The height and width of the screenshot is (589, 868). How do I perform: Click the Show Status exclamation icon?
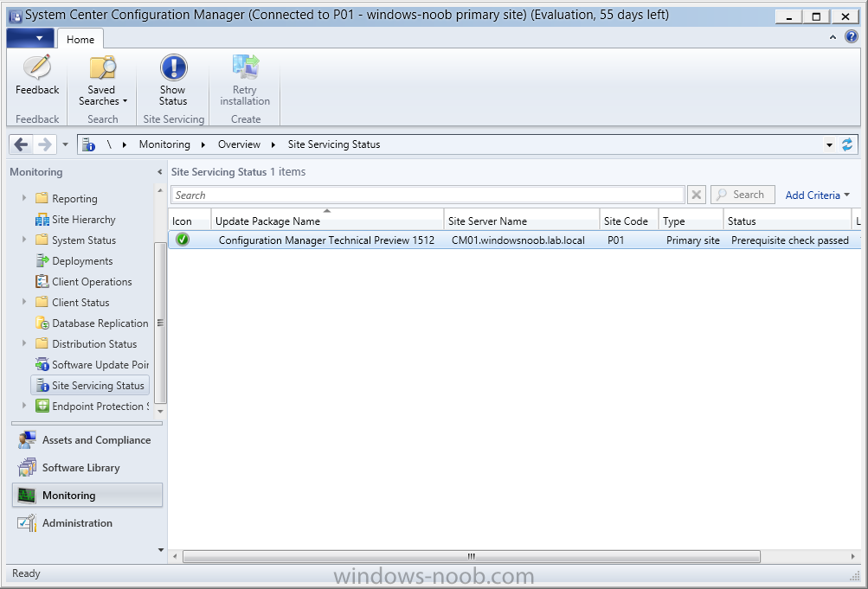tap(173, 67)
